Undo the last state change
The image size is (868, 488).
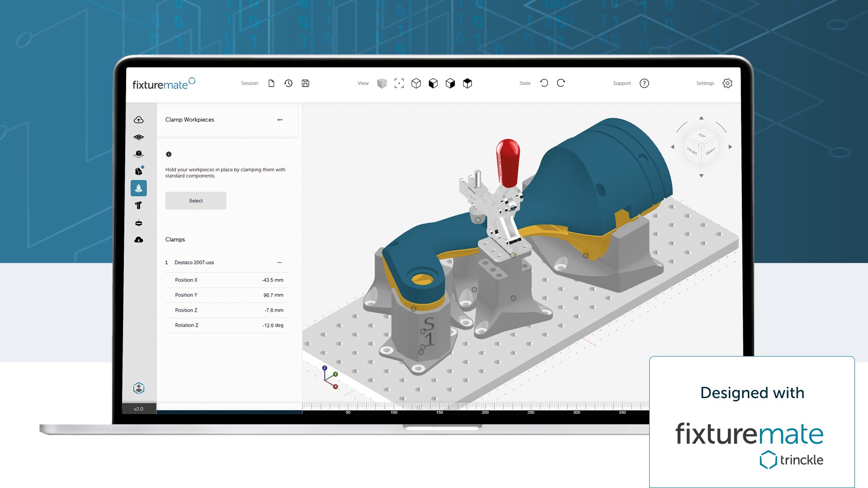point(544,83)
